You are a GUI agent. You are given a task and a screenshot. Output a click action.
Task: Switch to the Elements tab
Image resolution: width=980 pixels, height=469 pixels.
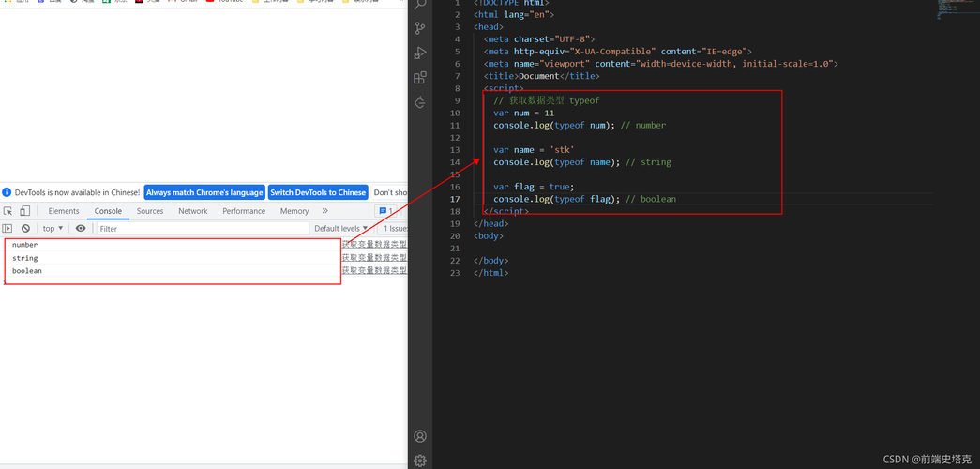click(64, 211)
